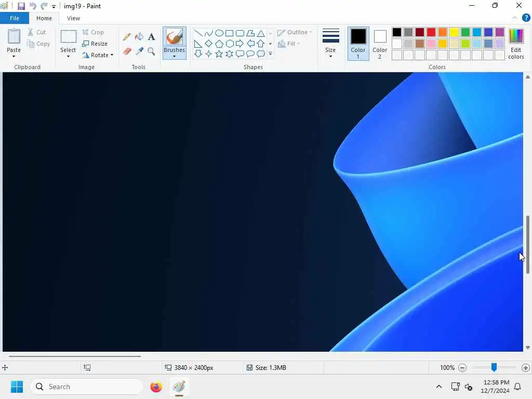Click the Brushes tool icon
The height and width of the screenshot is (399, 532).
[175, 37]
